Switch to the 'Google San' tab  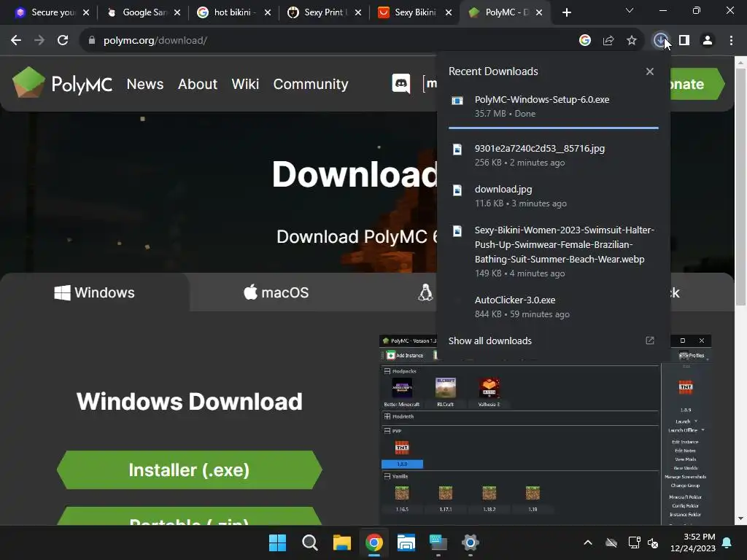[x=144, y=12]
